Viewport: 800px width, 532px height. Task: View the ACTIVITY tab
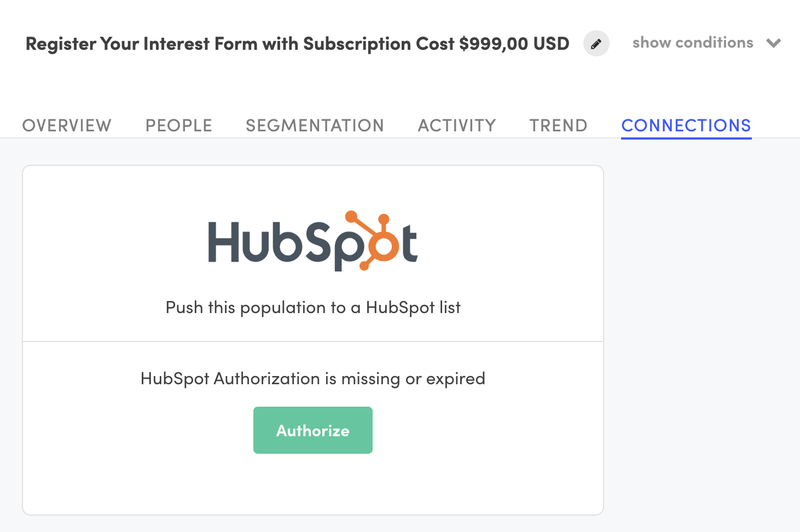click(457, 125)
